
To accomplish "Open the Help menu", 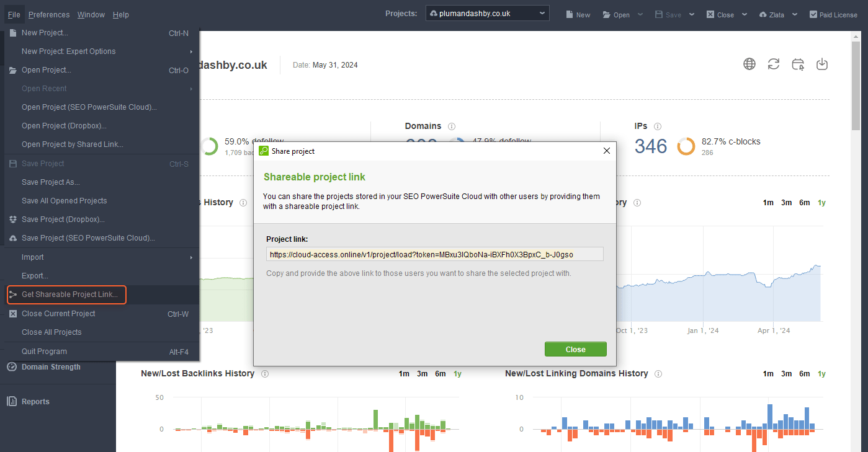I will 121,15.
